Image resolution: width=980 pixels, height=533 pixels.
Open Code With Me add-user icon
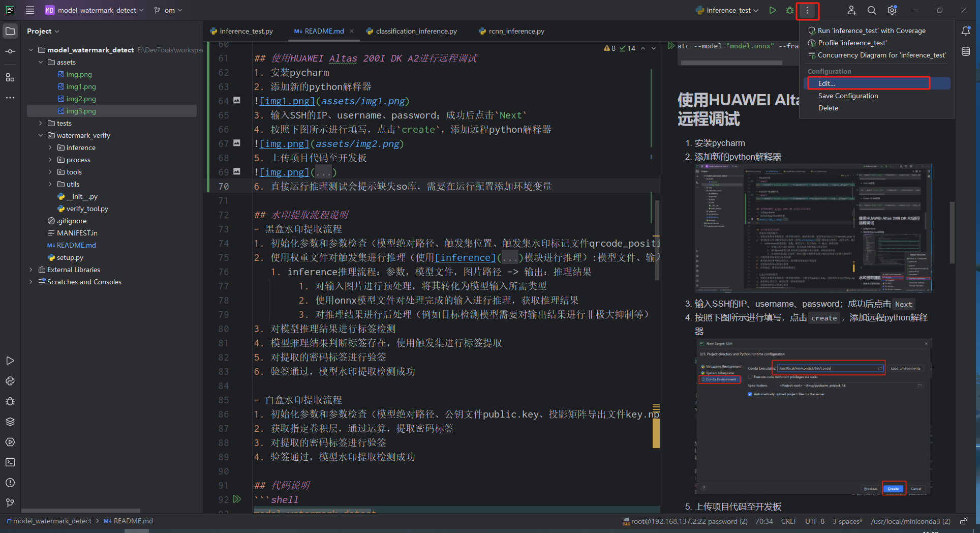coord(852,10)
